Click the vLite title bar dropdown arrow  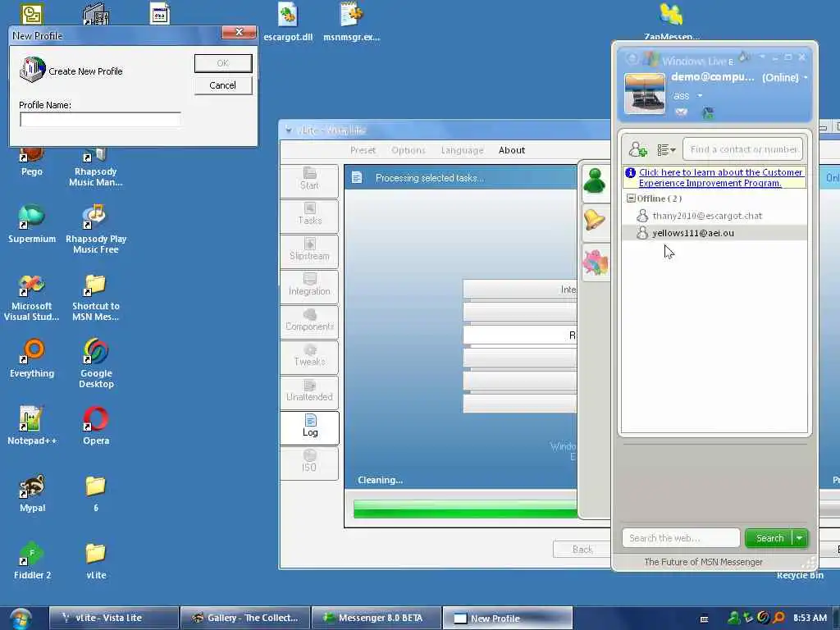[x=289, y=130]
